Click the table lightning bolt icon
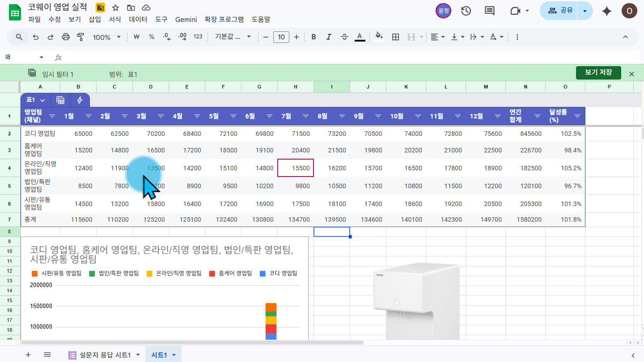 pos(80,100)
